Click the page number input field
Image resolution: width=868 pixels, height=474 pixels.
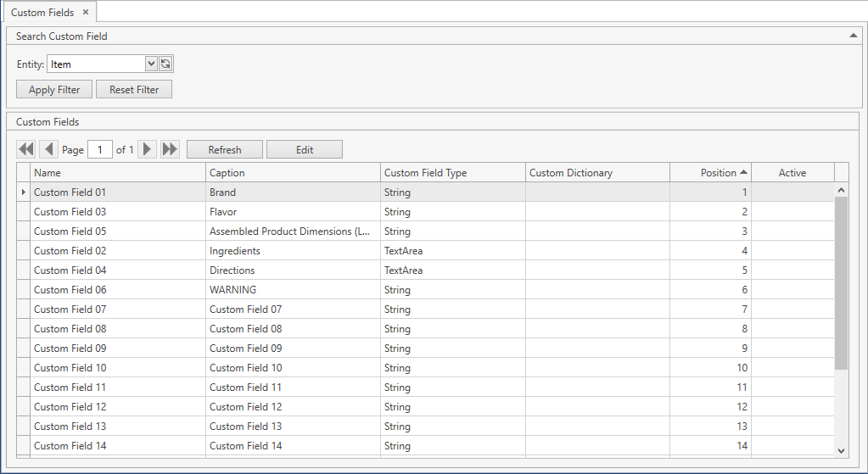[x=100, y=150]
